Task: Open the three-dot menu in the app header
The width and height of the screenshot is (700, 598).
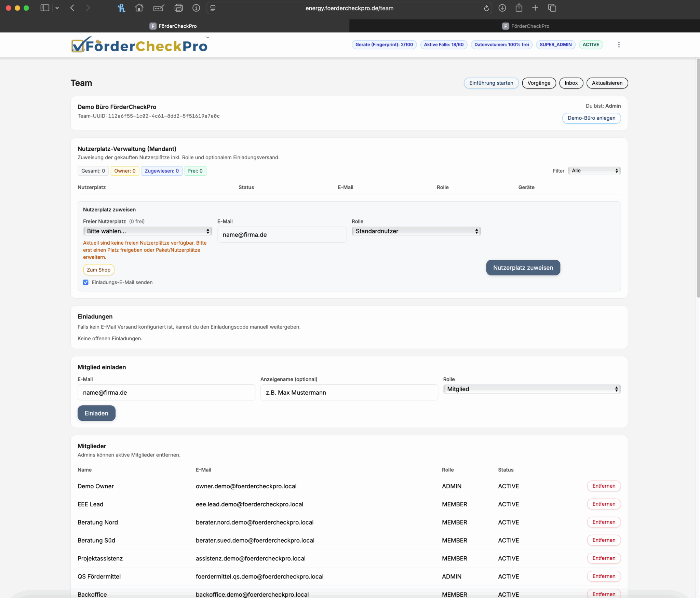Action: (619, 45)
